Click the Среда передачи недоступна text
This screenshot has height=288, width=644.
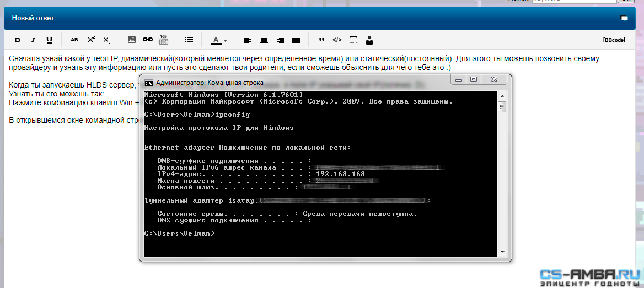(x=360, y=214)
